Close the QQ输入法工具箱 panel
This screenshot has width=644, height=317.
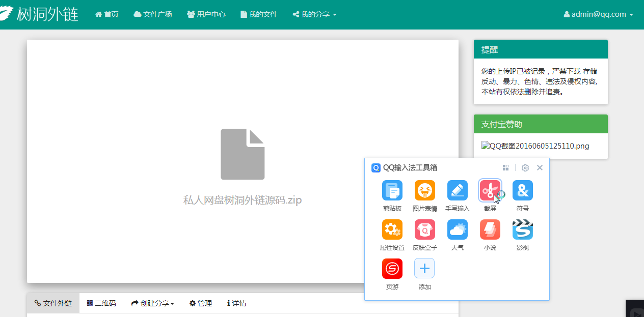point(540,168)
